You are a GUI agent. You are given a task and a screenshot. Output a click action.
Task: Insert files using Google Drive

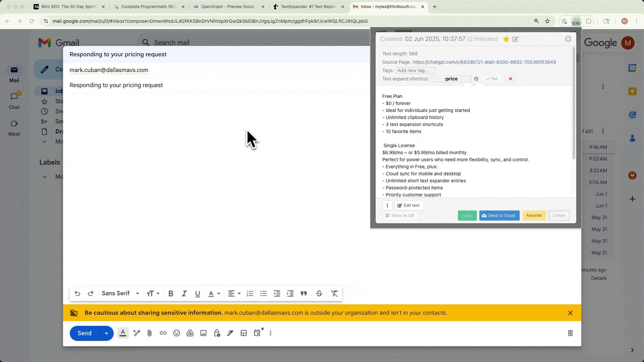[x=190, y=333]
